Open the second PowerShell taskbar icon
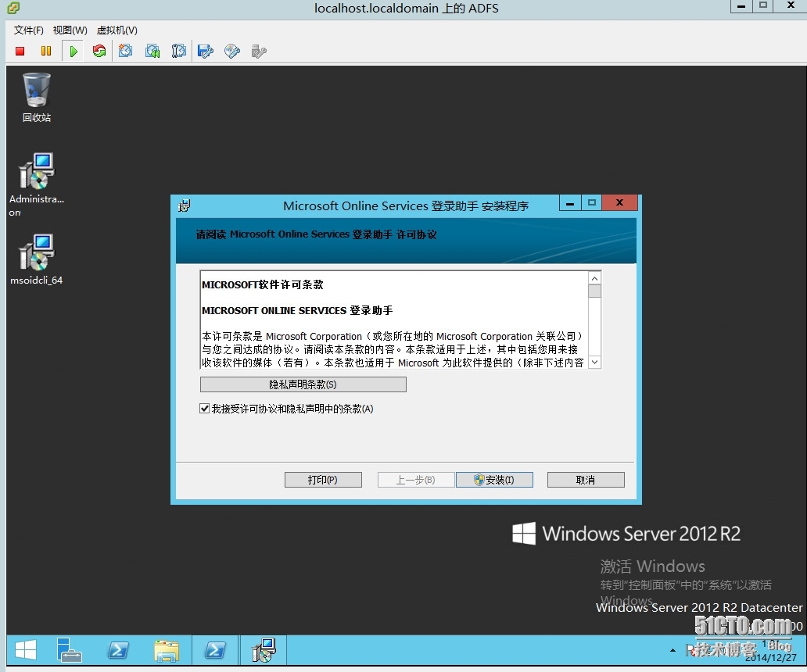This screenshot has width=807, height=672. click(214, 650)
